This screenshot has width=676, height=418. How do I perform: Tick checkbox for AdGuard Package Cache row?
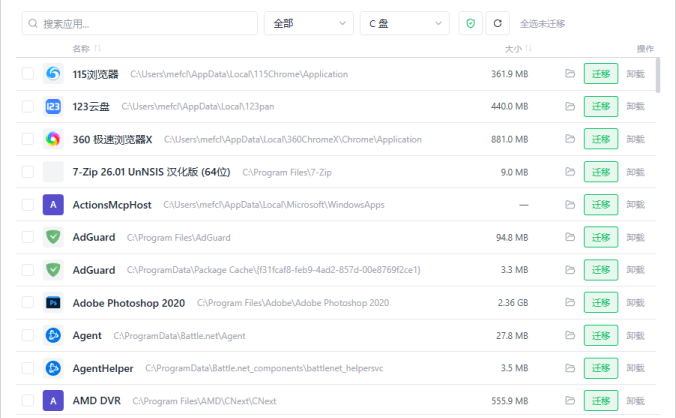[28, 270]
